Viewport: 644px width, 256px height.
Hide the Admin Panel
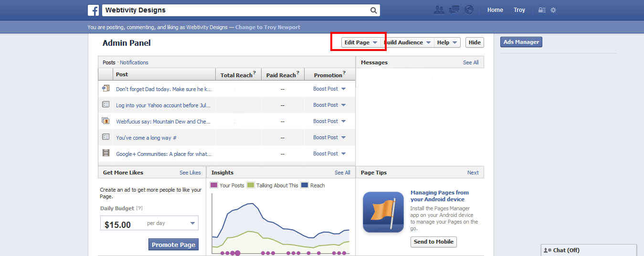click(475, 42)
